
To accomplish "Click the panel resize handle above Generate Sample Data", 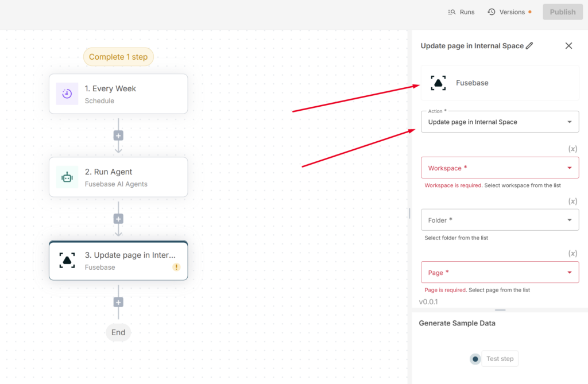I will [x=500, y=310].
